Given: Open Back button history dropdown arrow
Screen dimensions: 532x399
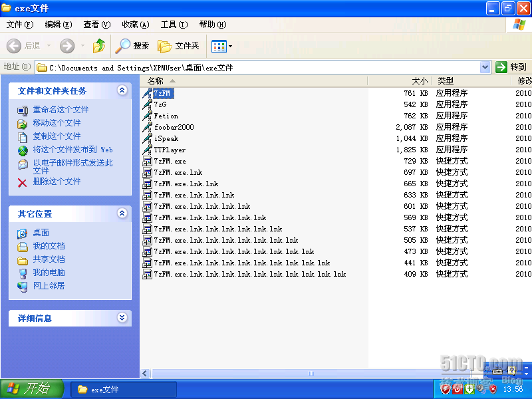Looking at the screenshot, I should pyautogui.click(x=49, y=45).
